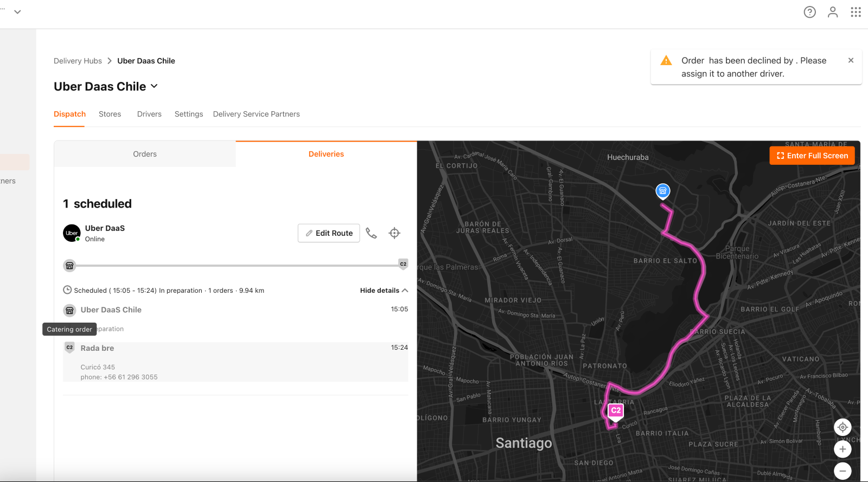
Task: Open the Delivery Service Partners tab
Action: (257, 114)
